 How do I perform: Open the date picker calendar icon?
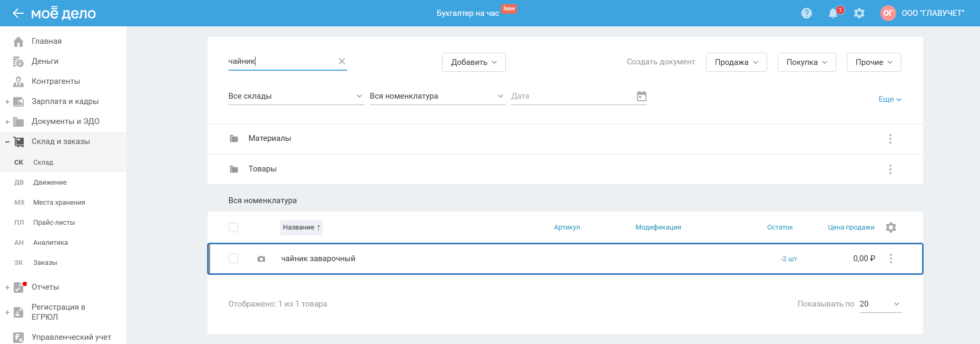coord(642,96)
